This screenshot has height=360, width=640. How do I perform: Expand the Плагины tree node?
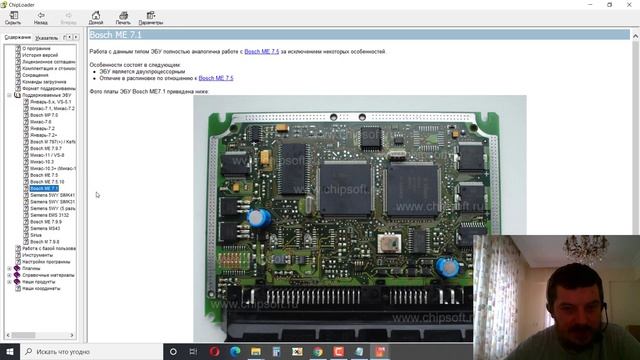(9, 269)
